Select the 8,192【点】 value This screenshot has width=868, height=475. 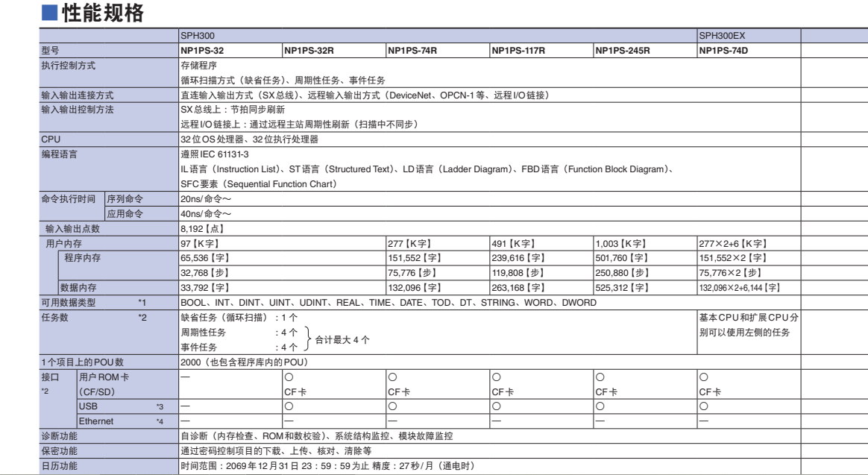click(202, 229)
